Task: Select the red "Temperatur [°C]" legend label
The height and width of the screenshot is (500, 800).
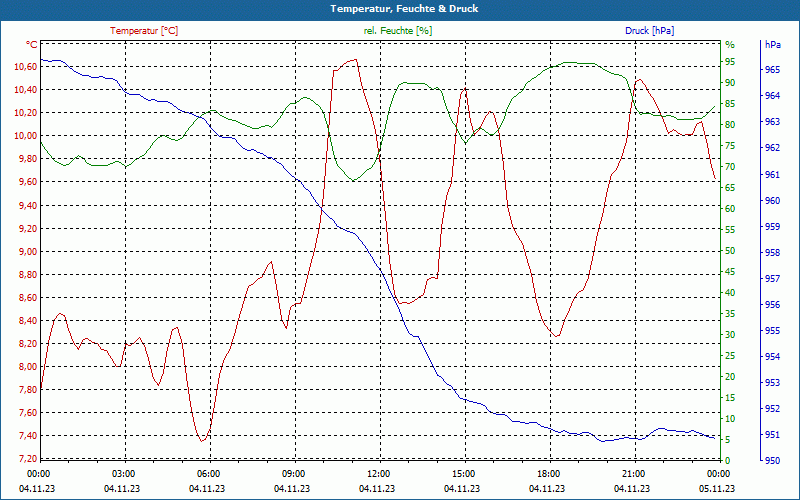Action: click(x=144, y=31)
